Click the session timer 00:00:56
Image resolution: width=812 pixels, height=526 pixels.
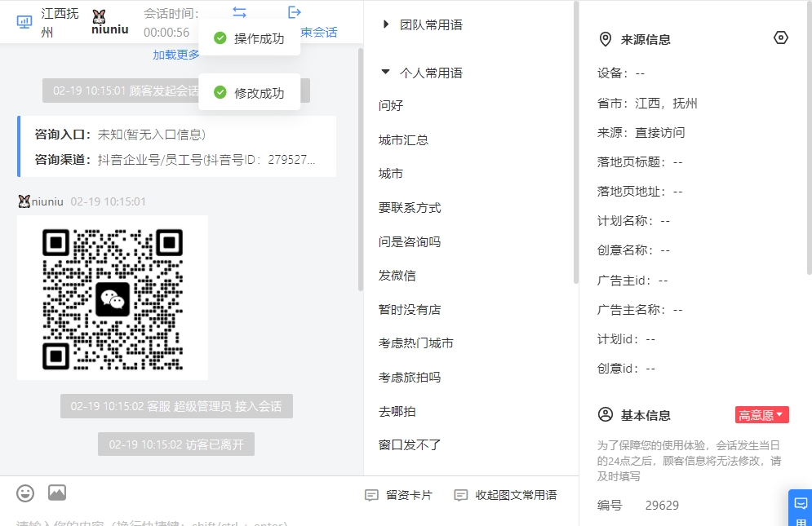click(166, 33)
